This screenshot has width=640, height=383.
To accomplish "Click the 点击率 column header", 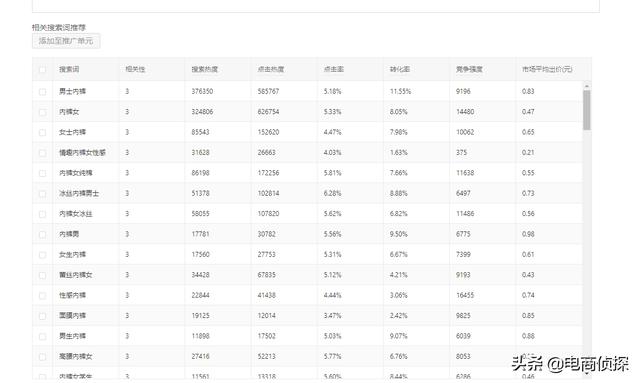I will point(333,69).
